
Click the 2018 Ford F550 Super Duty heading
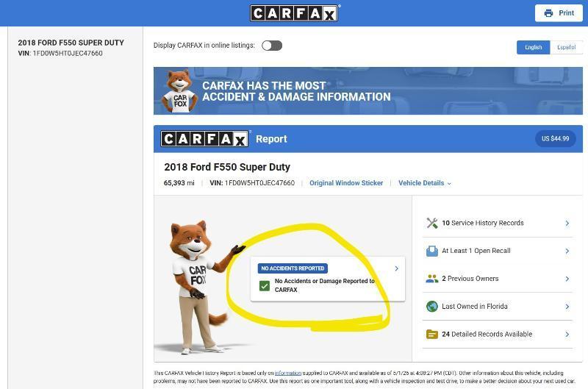pyautogui.click(x=227, y=167)
